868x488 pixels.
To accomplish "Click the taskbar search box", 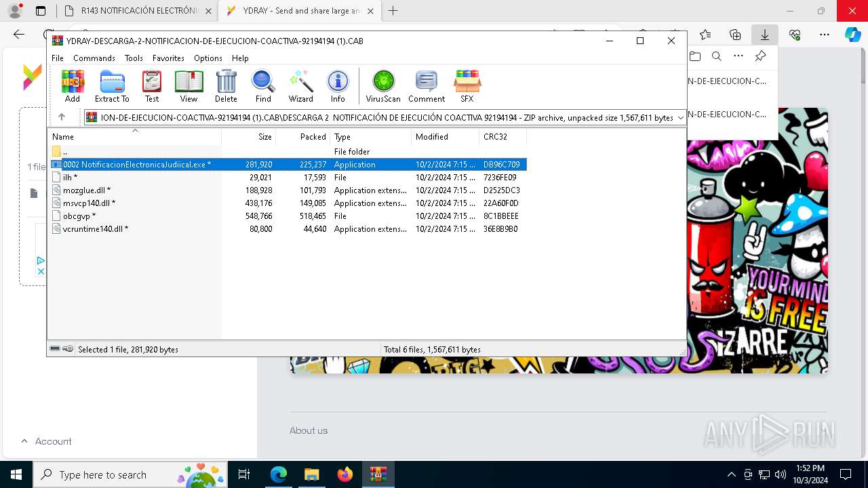I will (x=130, y=474).
